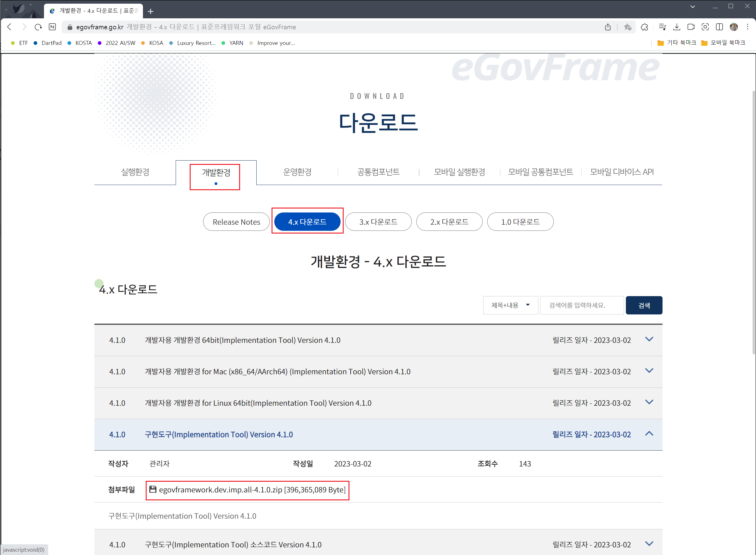Expand the 개발자용 개발환경 64bit row chevron

pos(649,339)
